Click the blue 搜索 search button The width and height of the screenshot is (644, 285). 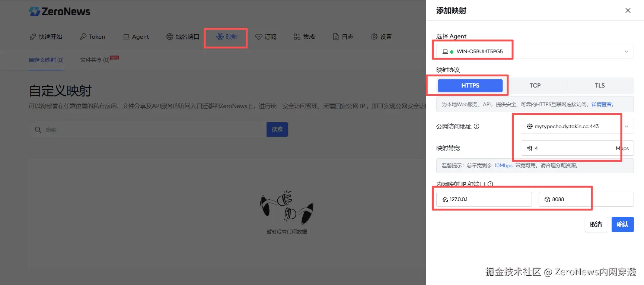[277, 129]
